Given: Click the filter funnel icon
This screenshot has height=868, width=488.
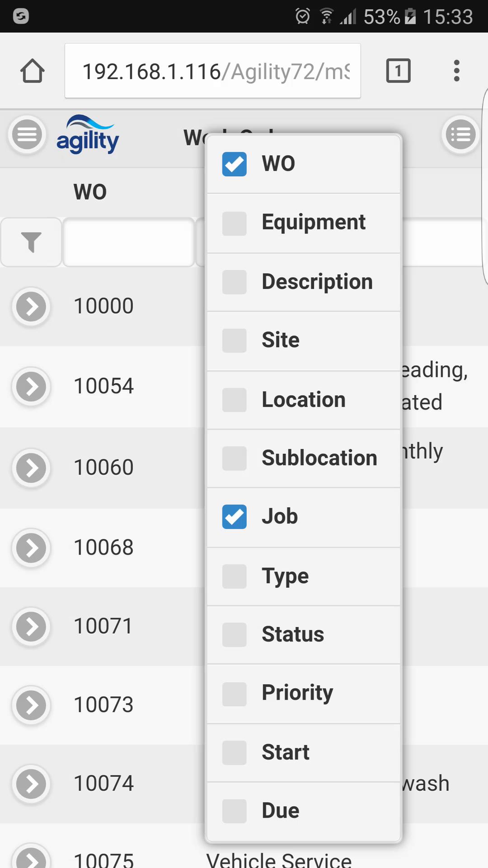Looking at the screenshot, I should pos(31,242).
